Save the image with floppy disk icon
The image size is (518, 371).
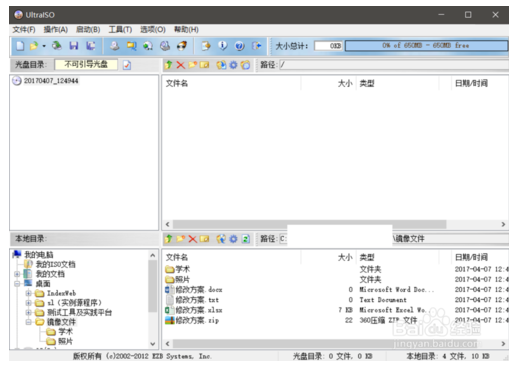[74, 46]
